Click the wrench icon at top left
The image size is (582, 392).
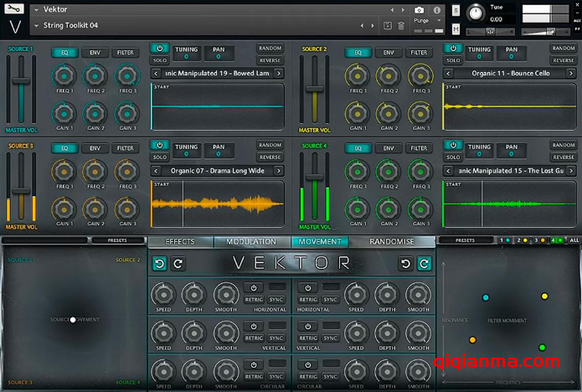click(16, 10)
